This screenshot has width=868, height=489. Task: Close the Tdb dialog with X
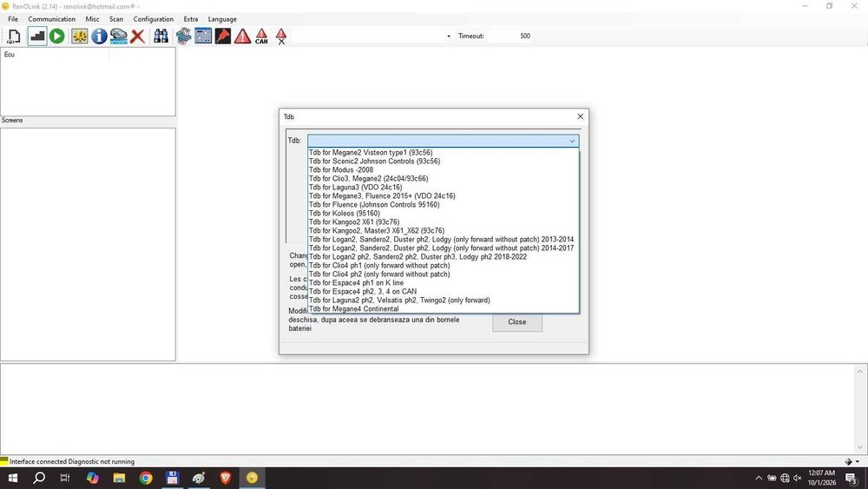point(580,116)
